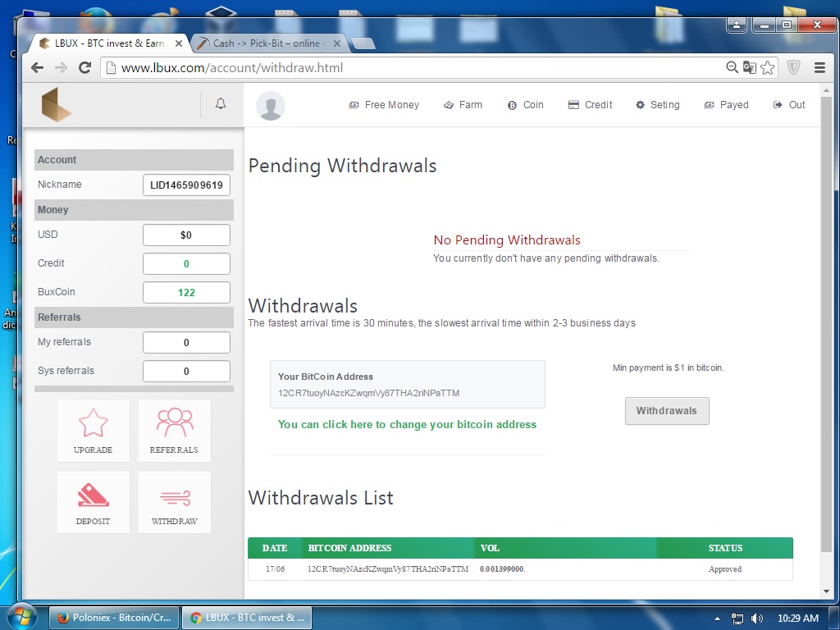The height and width of the screenshot is (630, 840).
Task: Click the WITHDRAW wind tile
Action: click(x=175, y=503)
